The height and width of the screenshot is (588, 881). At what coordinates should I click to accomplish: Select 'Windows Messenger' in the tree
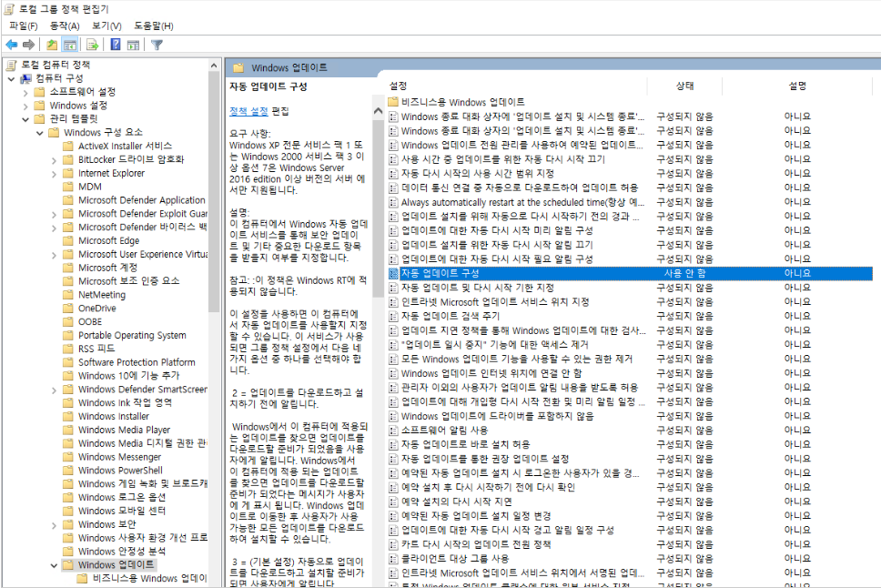119,456
